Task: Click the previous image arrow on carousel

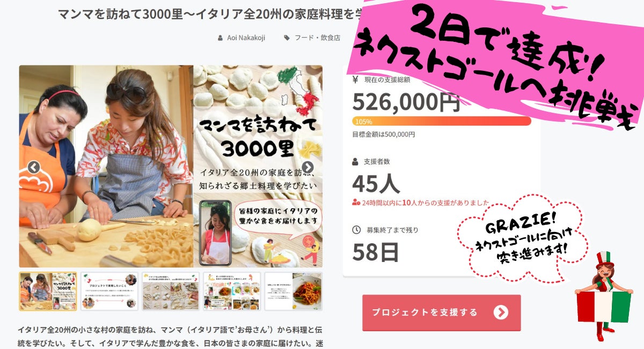Action: (34, 168)
